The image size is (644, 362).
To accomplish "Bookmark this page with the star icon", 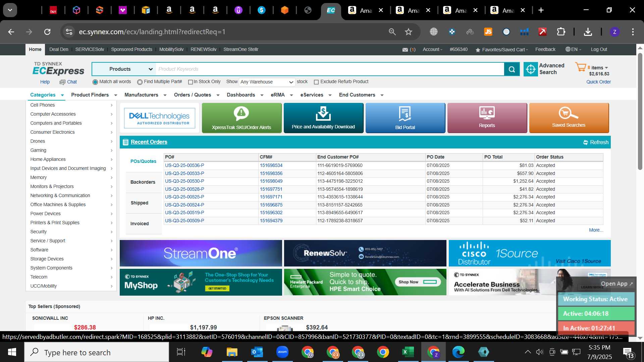I will tap(408, 32).
